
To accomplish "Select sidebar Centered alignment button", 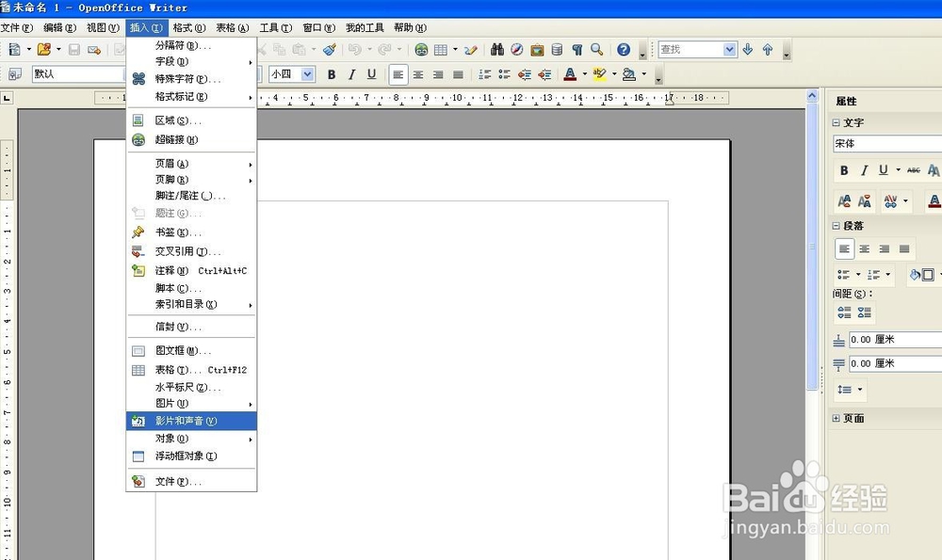I will (865, 249).
